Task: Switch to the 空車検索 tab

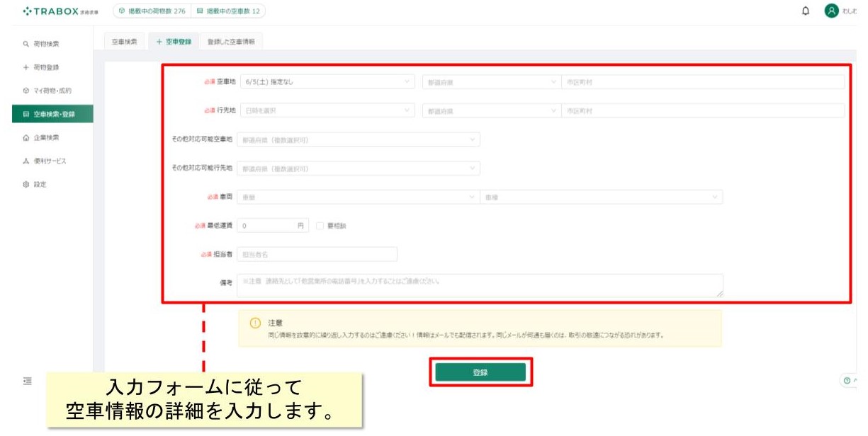Action: click(x=125, y=42)
